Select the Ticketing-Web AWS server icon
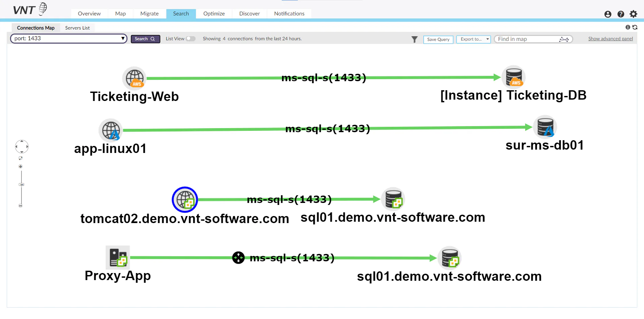Image resolution: width=644 pixels, height=319 pixels. 135,78
